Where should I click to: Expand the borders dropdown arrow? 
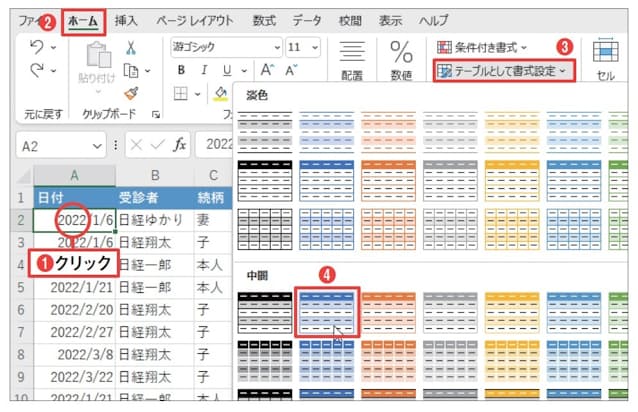click(197, 94)
